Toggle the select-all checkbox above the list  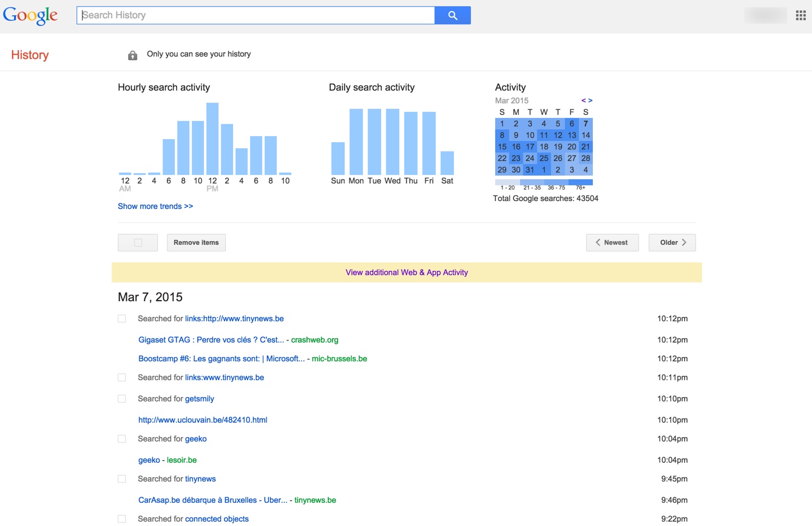tap(138, 242)
